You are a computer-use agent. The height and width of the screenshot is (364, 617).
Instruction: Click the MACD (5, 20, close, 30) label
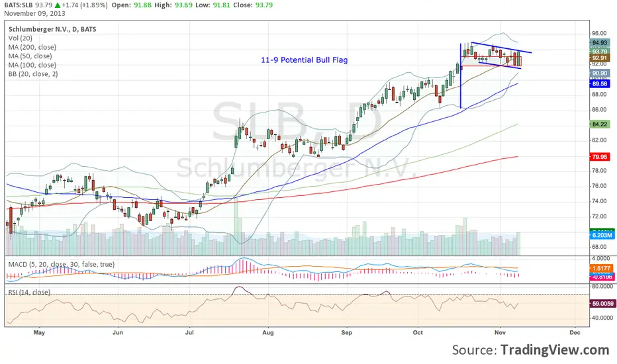point(62,265)
